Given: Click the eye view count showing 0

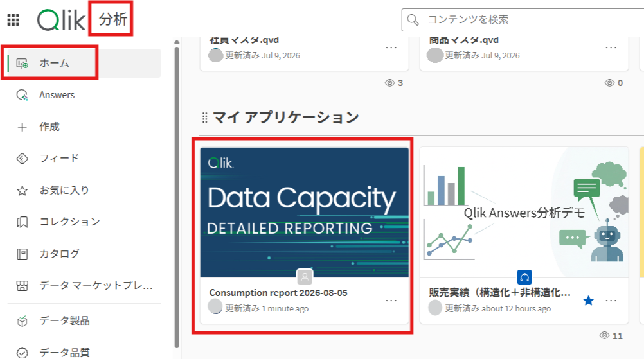Looking at the screenshot, I should click(614, 83).
